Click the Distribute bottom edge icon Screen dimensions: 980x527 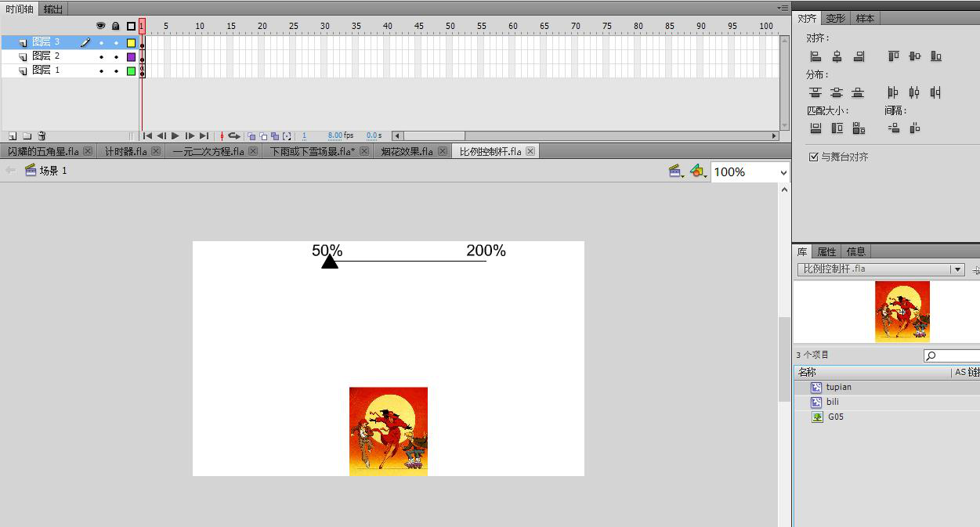[858, 92]
